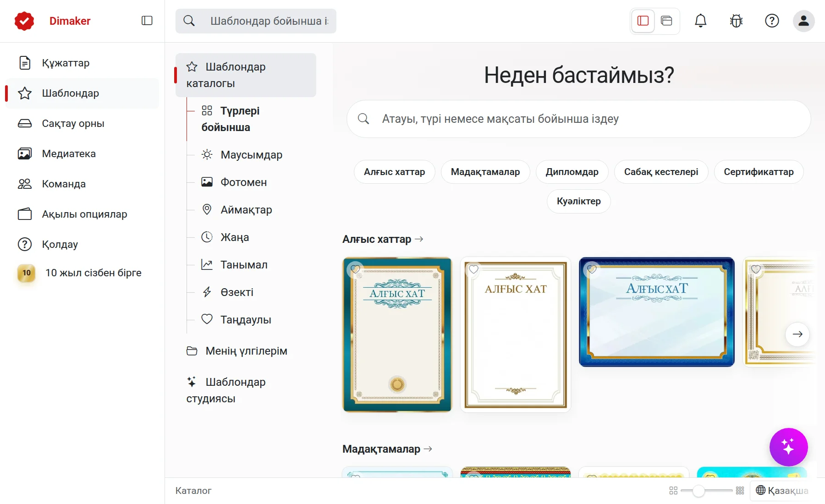Focus the Атауы, түрі немесе мақсаты search field
Viewport: 825px width, 504px height.
click(x=579, y=119)
